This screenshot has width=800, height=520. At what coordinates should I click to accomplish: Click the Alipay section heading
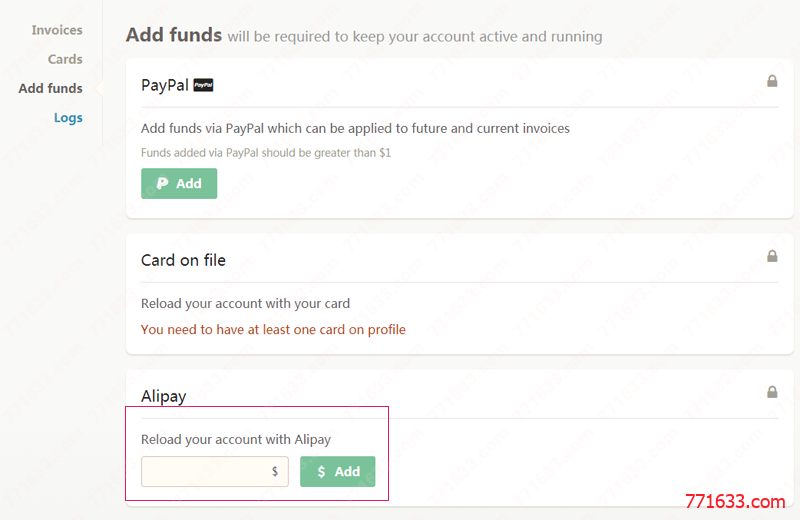tap(163, 396)
